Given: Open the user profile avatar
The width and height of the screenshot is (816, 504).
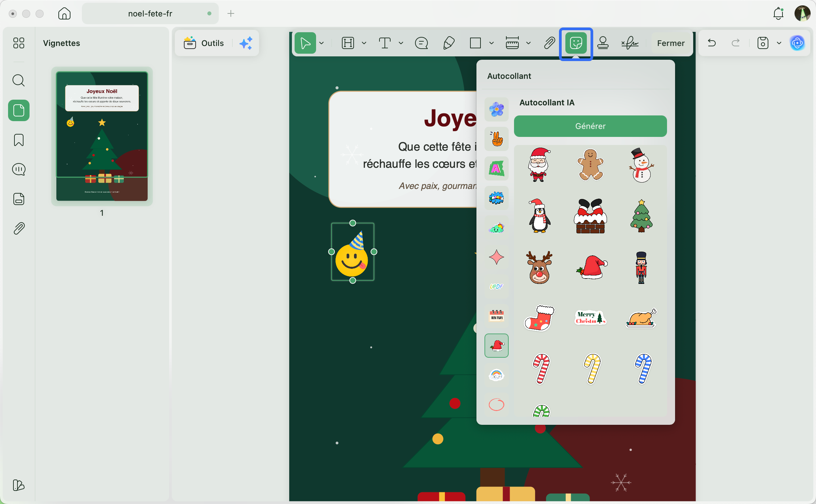Looking at the screenshot, I should (x=803, y=13).
